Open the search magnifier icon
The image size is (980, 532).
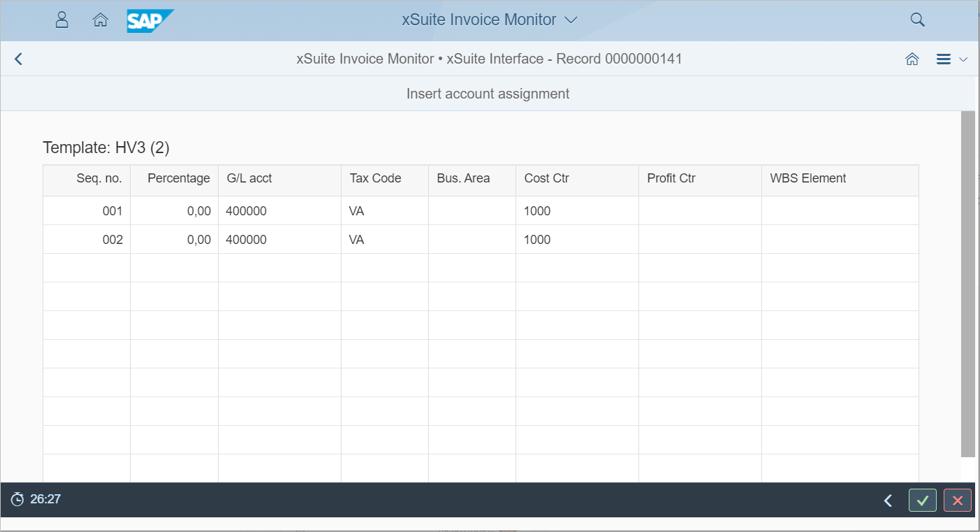point(917,20)
